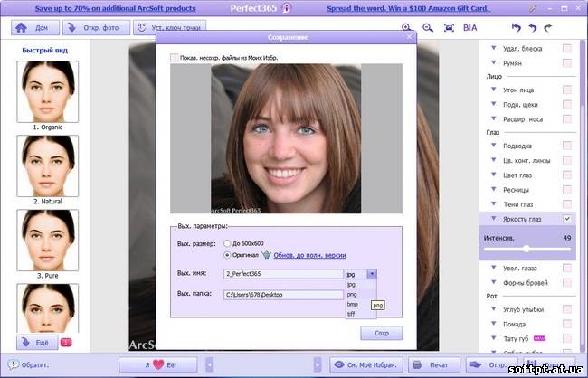This screenshot has height=378, width=588.
Task: Click the Отпр. share button
Action: click(491, 364)
